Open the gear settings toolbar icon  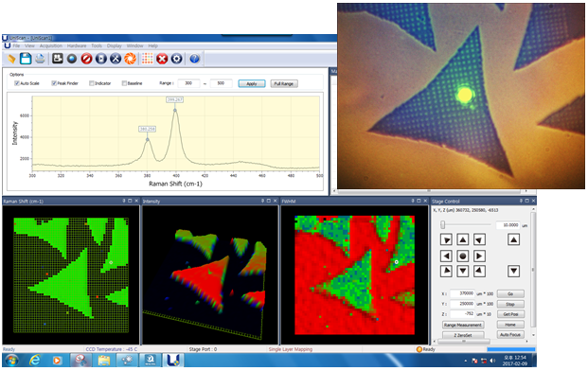click(177, 59)
